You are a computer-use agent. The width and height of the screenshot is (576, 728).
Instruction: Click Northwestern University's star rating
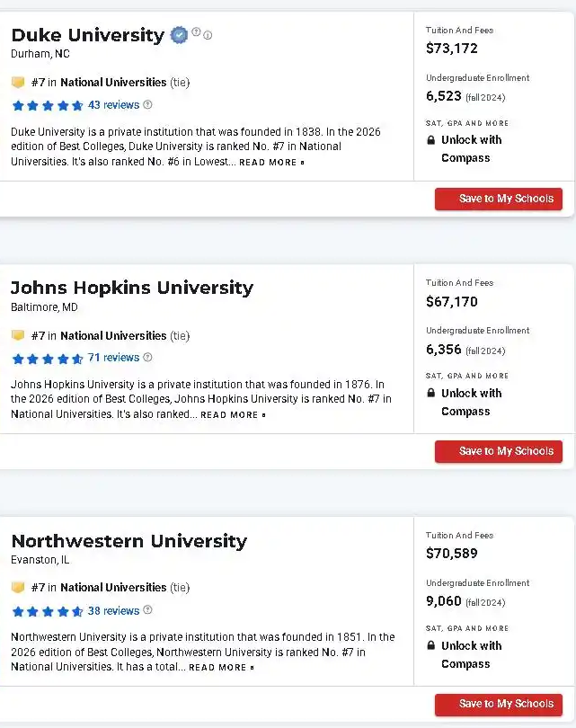pos(47,611)
